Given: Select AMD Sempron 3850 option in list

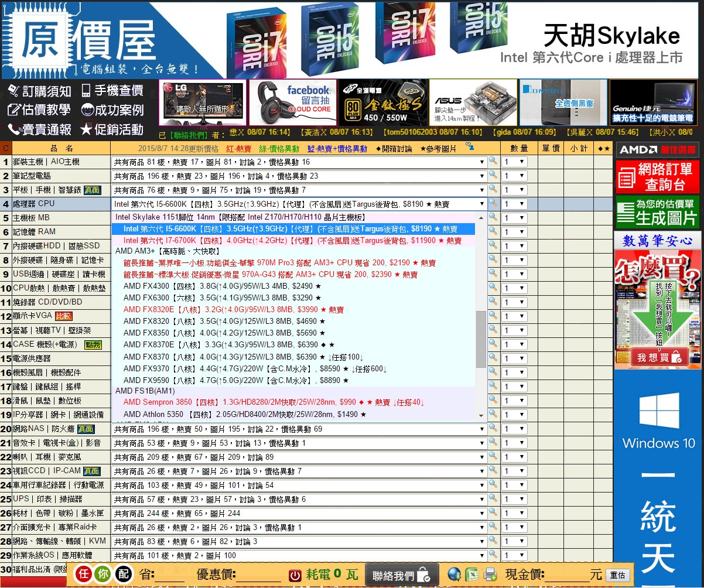Looking at the screenshot, I should (x=293, y=402).
